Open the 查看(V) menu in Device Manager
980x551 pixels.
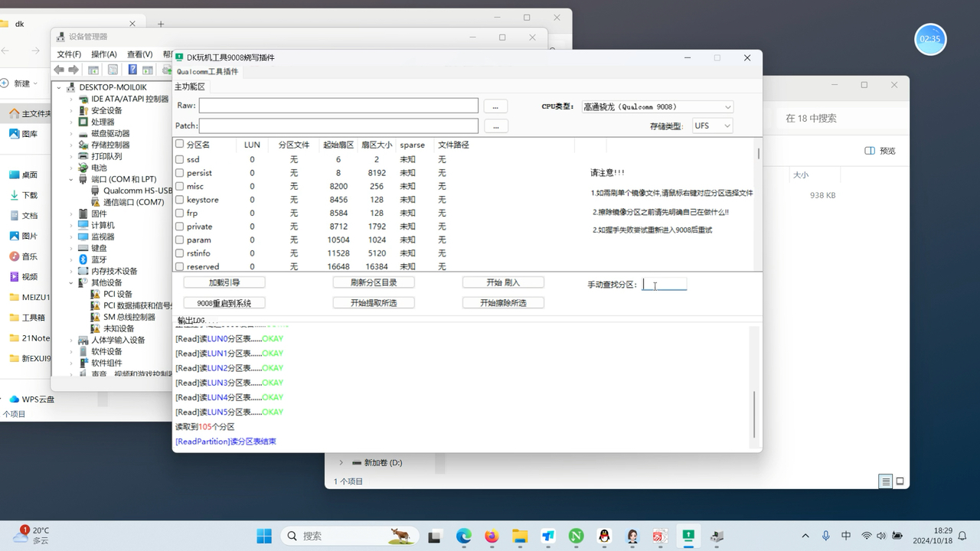click(140, 54)
